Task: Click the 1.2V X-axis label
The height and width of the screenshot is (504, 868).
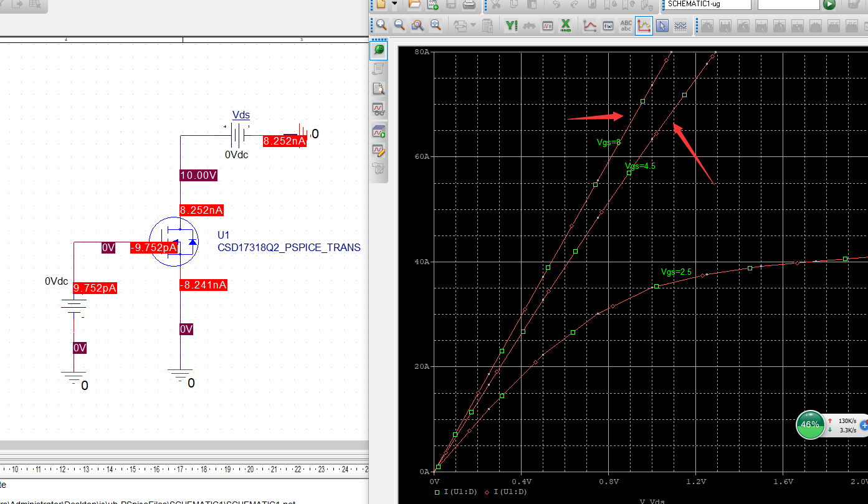Action: 695,482
